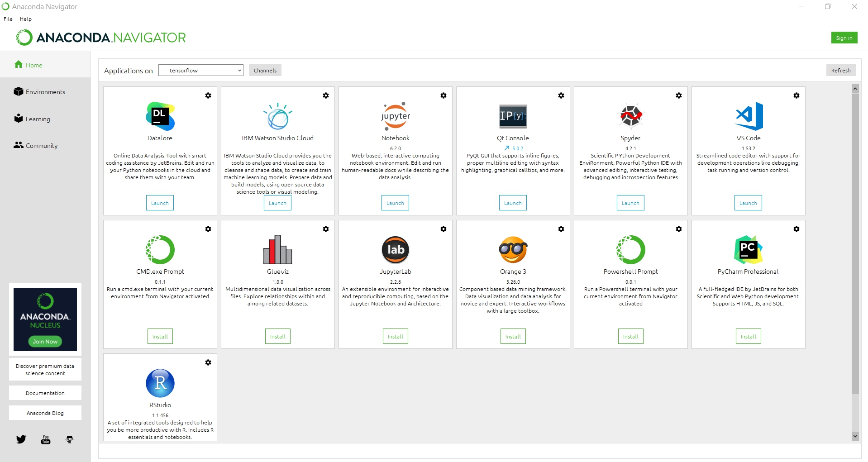Click the IBM Watson Studio Cloud logo

pos(278,116)
